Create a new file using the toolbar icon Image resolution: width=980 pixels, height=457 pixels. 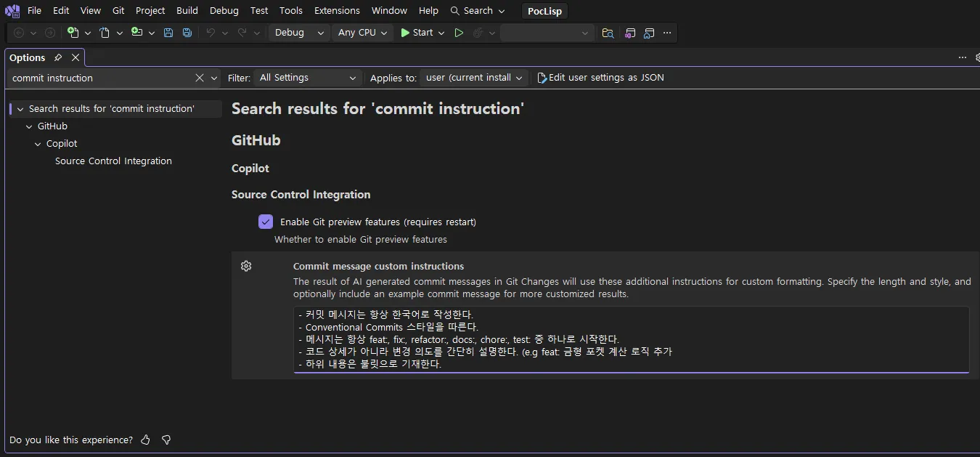click(x=73, y=33)
